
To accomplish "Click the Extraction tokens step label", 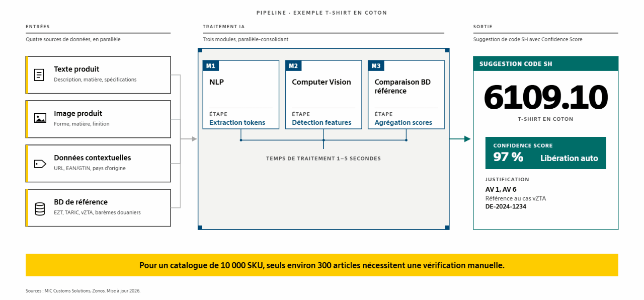I will 237,122.
